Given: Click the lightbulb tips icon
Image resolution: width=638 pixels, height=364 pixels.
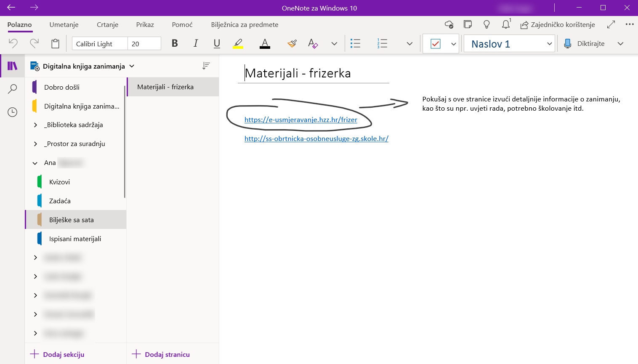Looking at the screenshot, I should 486,24.
